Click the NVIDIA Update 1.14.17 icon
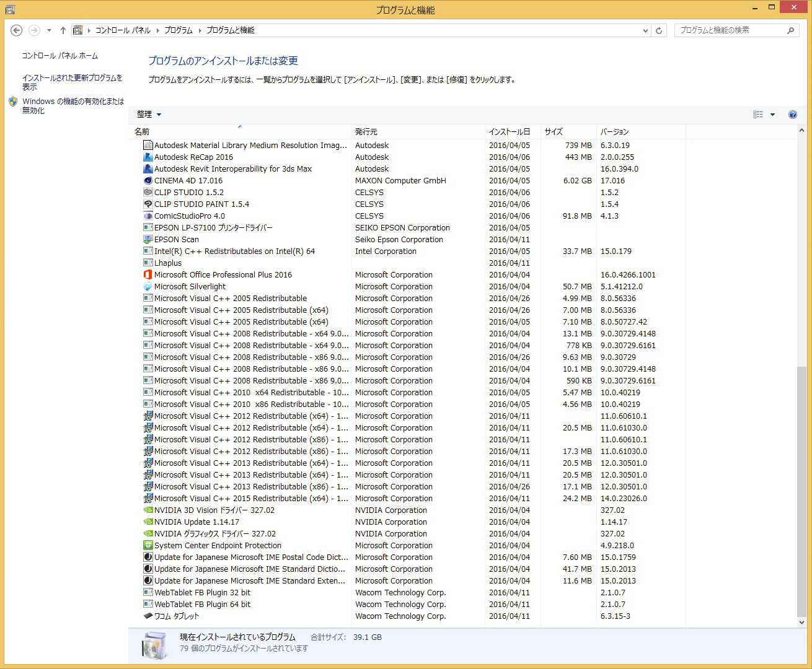812x669 pixels. pyautogui.click(x=148, y=522)
